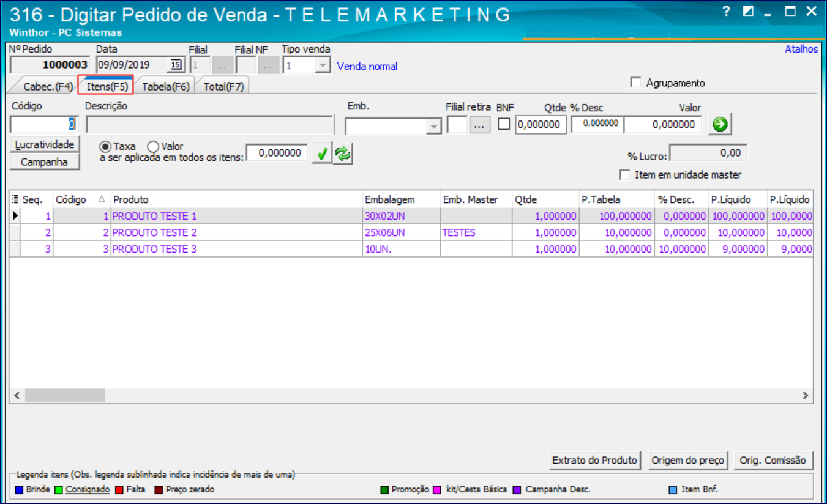
Task: Click the green refresh arrows icon
Action: click(x=343, y=154)
